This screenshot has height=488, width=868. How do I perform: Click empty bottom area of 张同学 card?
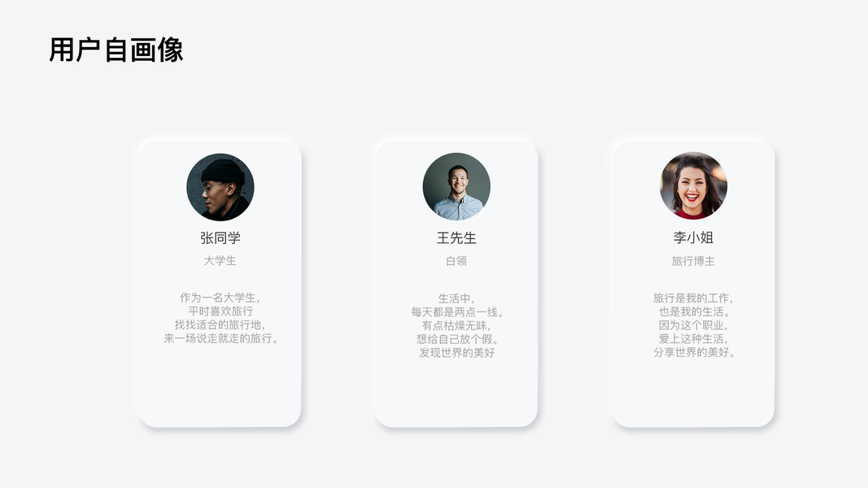pos(220,394)
